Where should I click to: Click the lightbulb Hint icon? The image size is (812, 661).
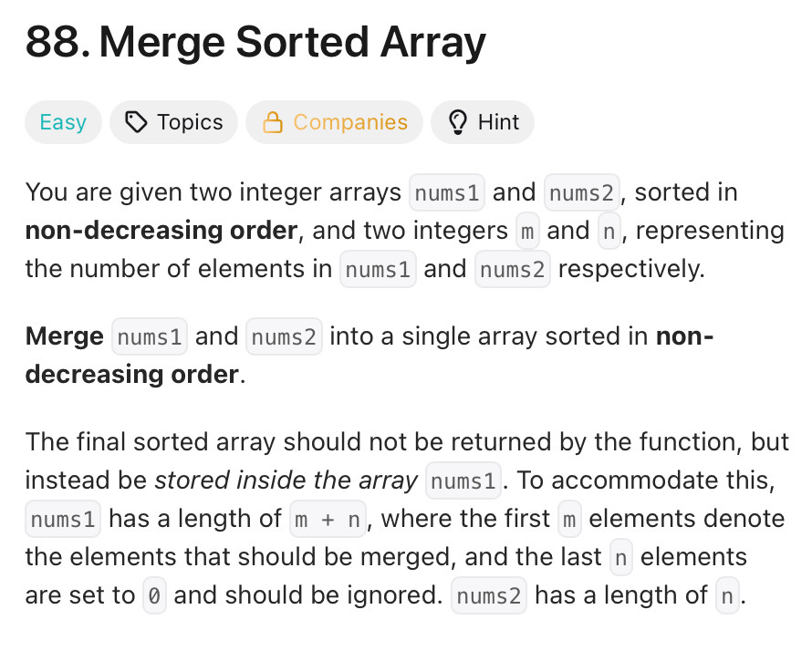(458, 122)
